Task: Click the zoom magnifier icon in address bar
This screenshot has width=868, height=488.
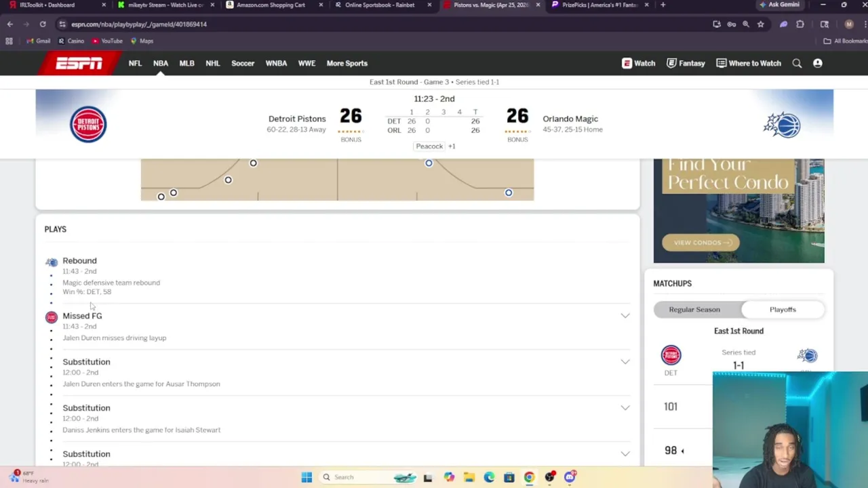Action: [x=746, y=24]
